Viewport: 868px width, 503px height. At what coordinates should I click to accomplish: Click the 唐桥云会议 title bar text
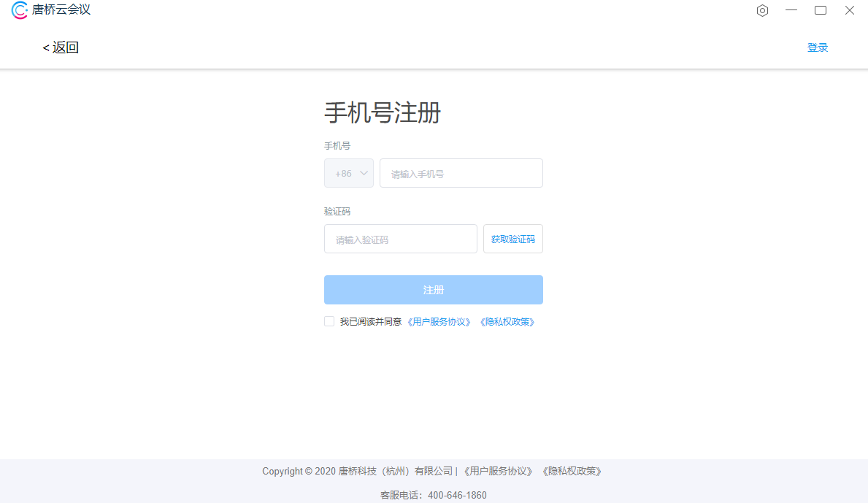tap(61, 10)
